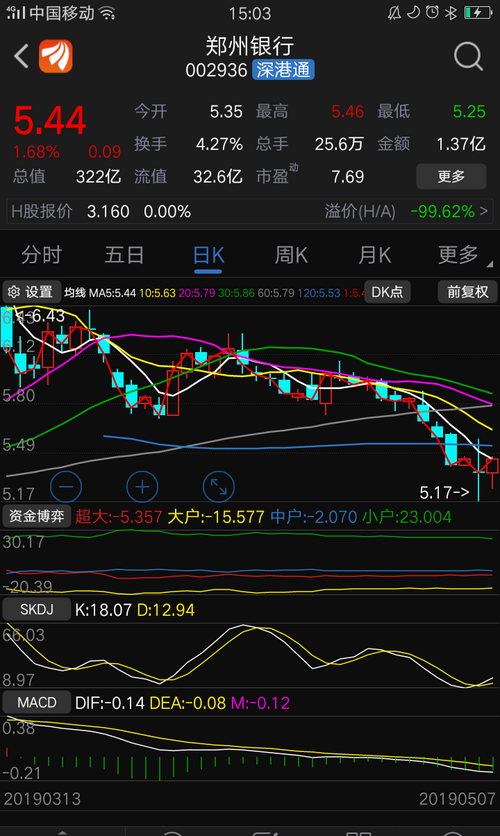Image resolution: width=500 pixels, height=836 pixels.
Task: Open the 资金博弈 indicator selector
Action: click(x=37, y=516)
